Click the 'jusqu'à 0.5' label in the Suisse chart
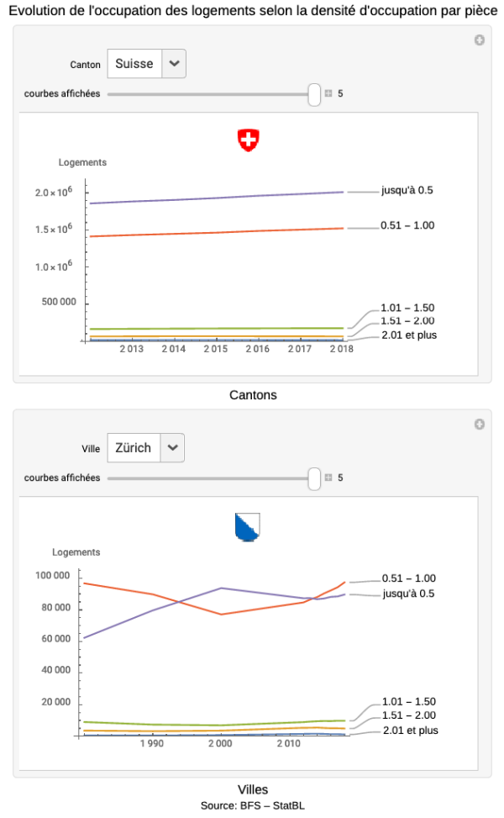Screen dimensions: 504x818 [x=407, y=190]
